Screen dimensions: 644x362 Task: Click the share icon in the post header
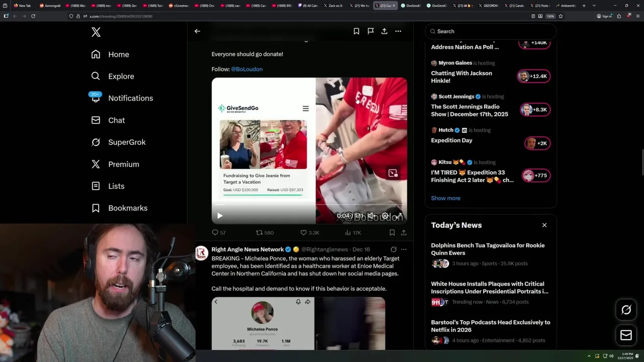click(x=384, y=31)
